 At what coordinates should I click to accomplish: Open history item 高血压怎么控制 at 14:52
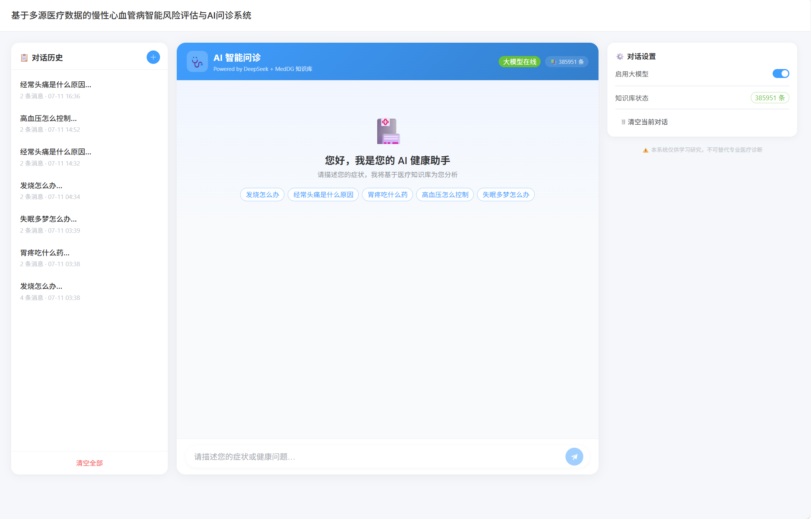click(x=89, y=124)
